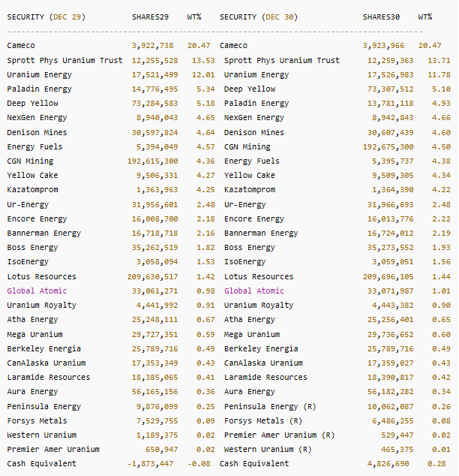The image size is (459, 476).
Task: Select Deep Yellow weight 5.10
Action: (x=441, y=89)
